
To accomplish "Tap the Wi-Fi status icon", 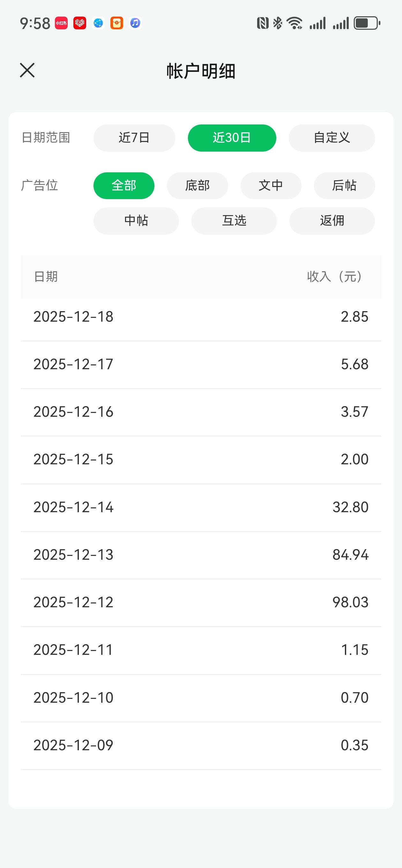I will (x=294, y=23).
